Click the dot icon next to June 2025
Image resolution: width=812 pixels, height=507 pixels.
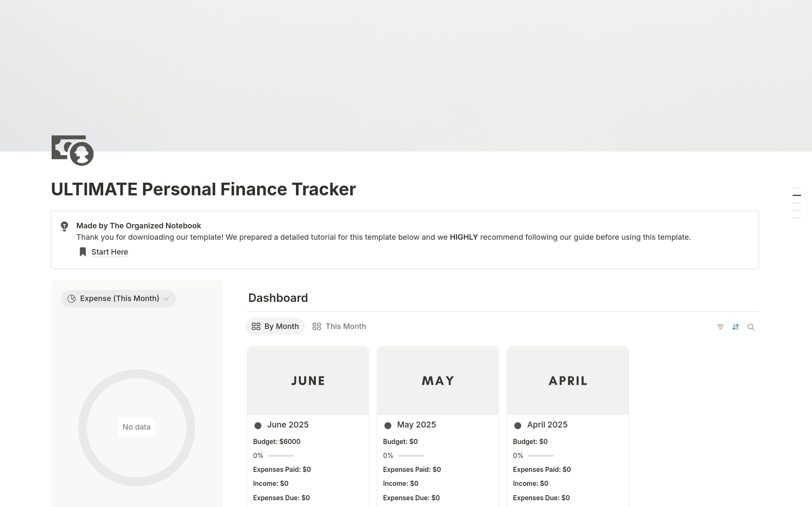pyautogui.click(x=258, y=425)
